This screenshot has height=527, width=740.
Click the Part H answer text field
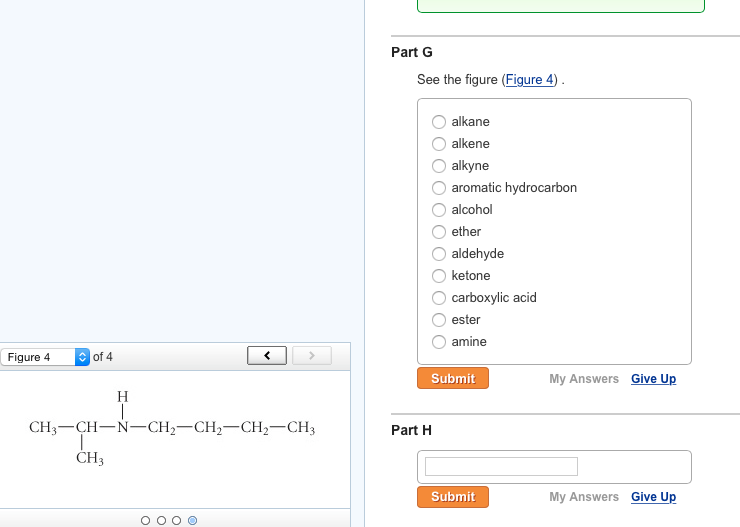coord(501,466)
